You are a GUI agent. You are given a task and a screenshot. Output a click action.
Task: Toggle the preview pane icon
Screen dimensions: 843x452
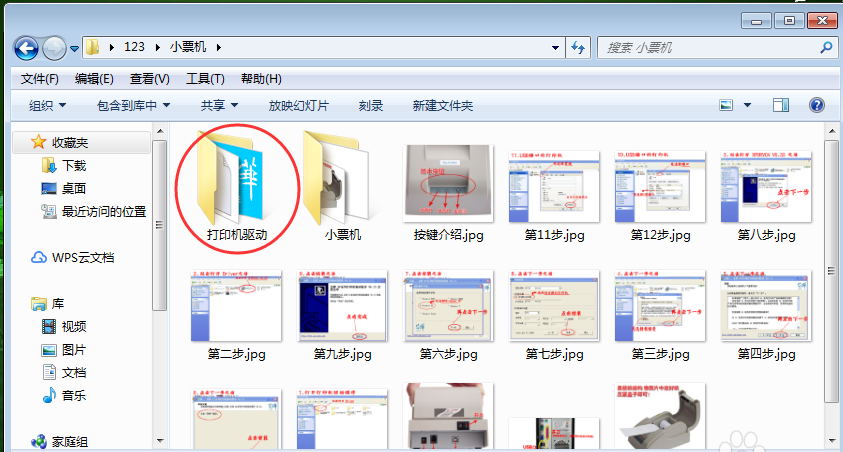[781, 105]
